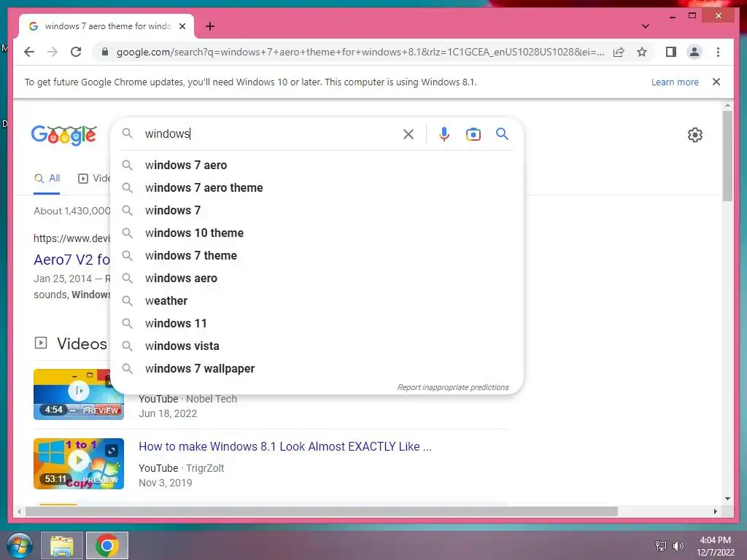Choose suggestion windows 10 theme
Screen dimensions: 747x560
317,233
